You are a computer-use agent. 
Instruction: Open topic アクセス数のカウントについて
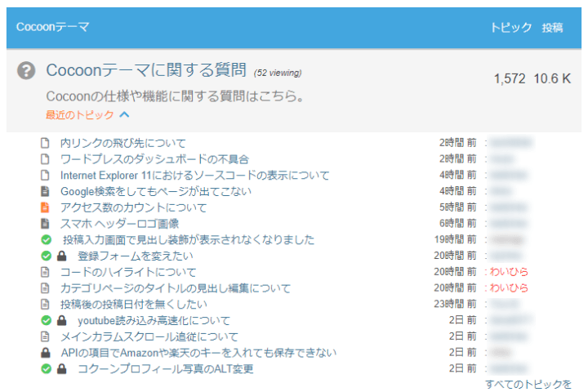134,207
